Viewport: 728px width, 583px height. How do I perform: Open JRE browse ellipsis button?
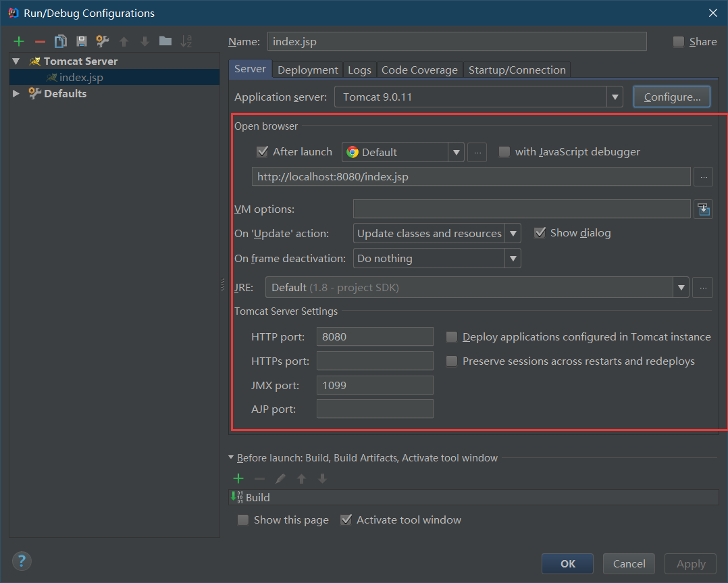coord(703,288)
